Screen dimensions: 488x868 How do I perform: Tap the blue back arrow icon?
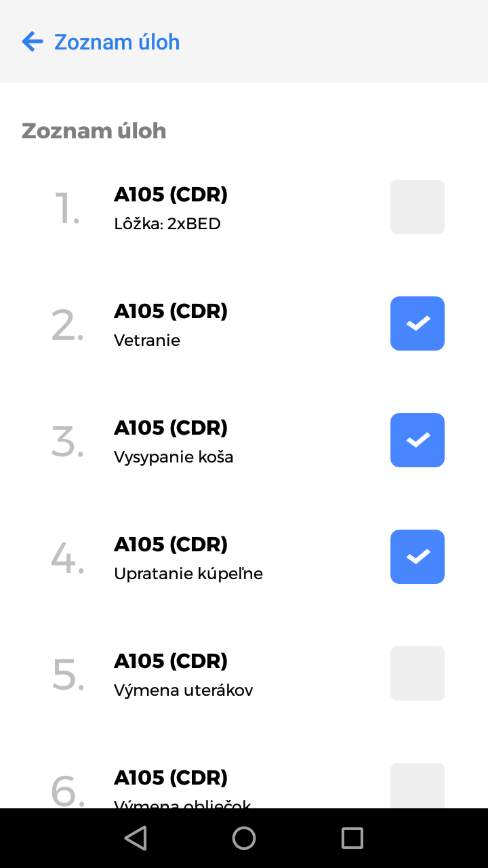(x=32, y=42)
